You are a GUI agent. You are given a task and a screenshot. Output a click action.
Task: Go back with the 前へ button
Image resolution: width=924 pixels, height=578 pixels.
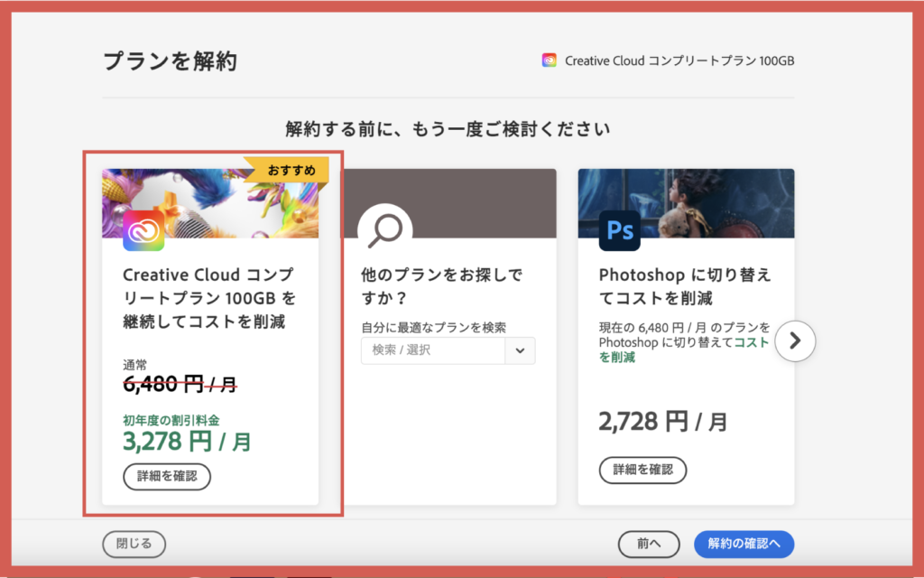649,544
